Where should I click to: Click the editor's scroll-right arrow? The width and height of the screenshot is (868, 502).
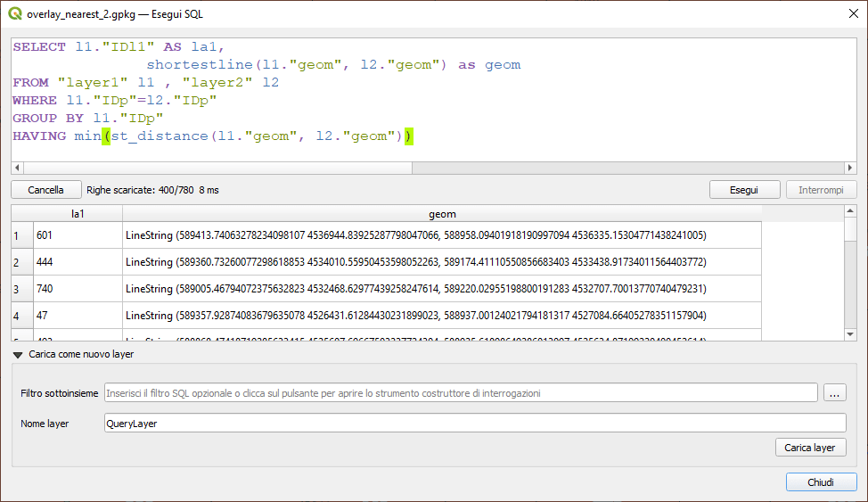(849, 169)
